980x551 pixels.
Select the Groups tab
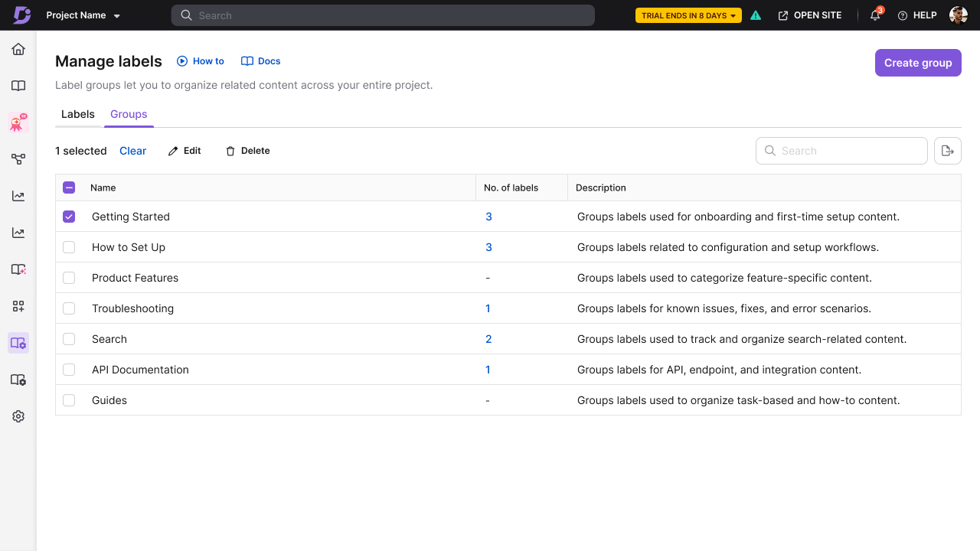click(129, 114)
